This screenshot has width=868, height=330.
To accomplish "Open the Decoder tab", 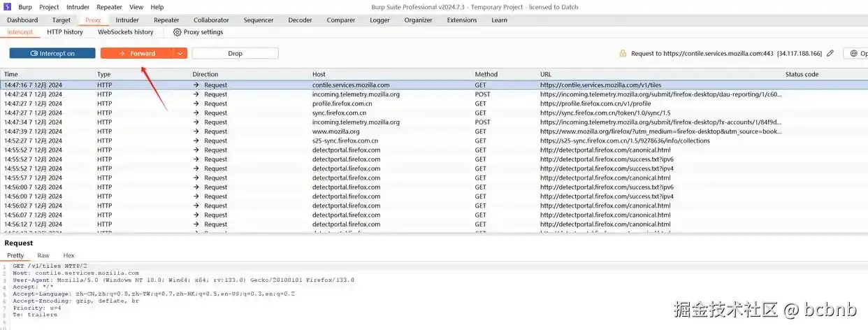I will pos(301,20).
